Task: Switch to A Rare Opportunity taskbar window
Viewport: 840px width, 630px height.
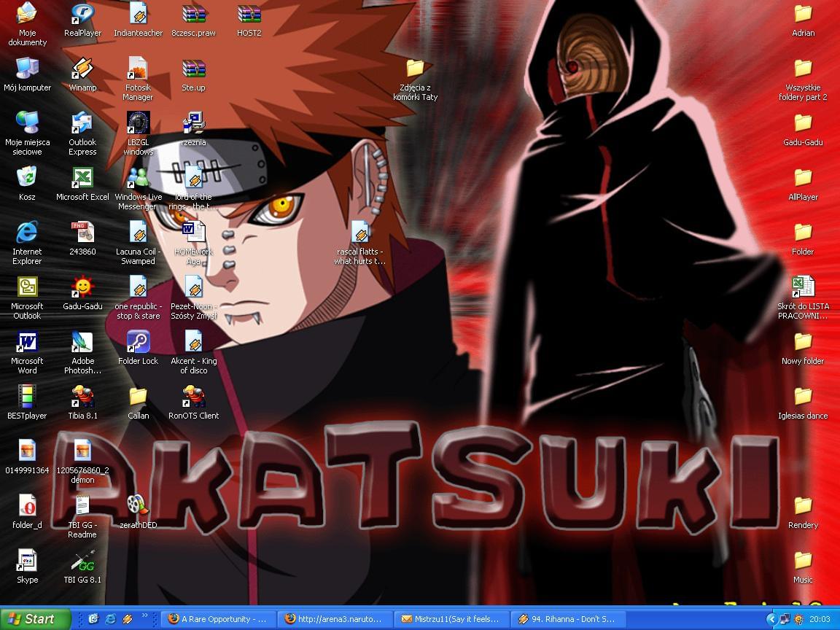Action: coord(218,619)
